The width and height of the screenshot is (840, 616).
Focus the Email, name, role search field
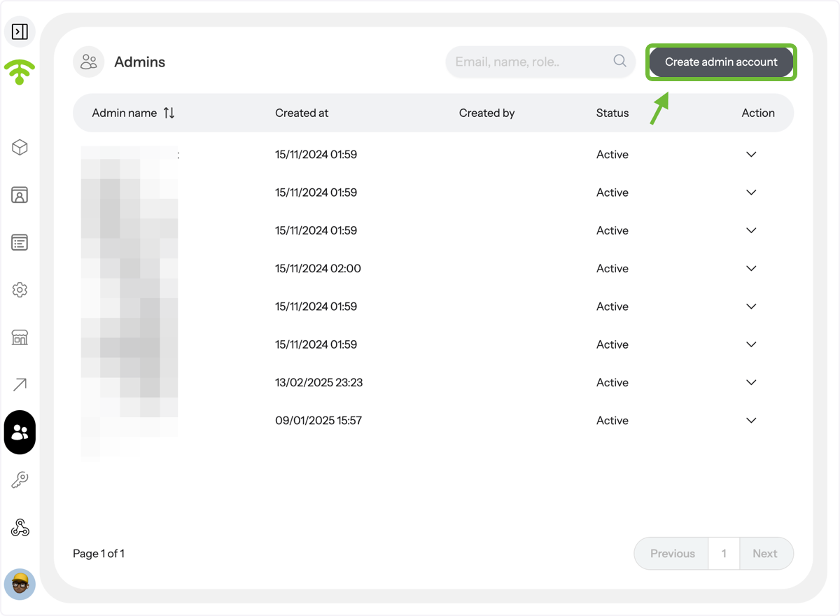[540, 62]
